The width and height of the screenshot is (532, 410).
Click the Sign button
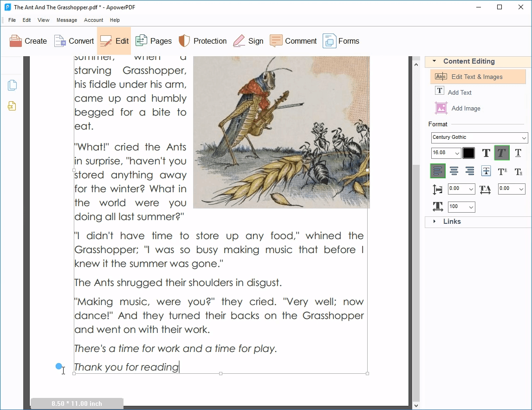(248, 41)
